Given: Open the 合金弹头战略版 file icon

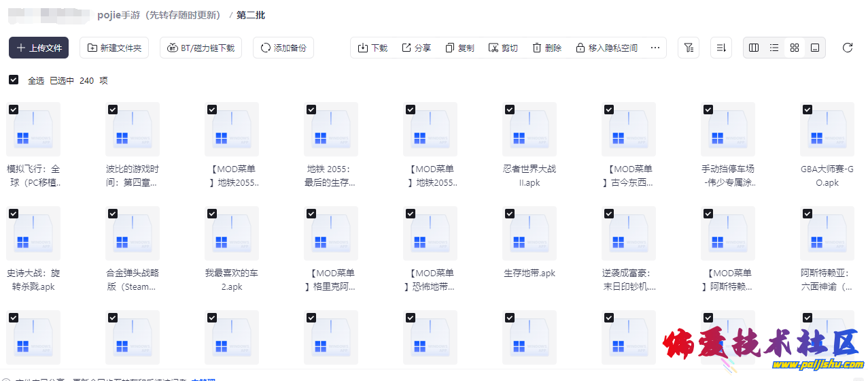Looking at the screenshot, I should [133, 233].
